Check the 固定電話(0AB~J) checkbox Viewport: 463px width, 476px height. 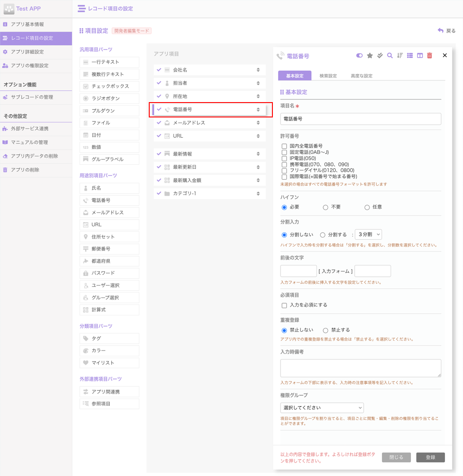(284, 152)
